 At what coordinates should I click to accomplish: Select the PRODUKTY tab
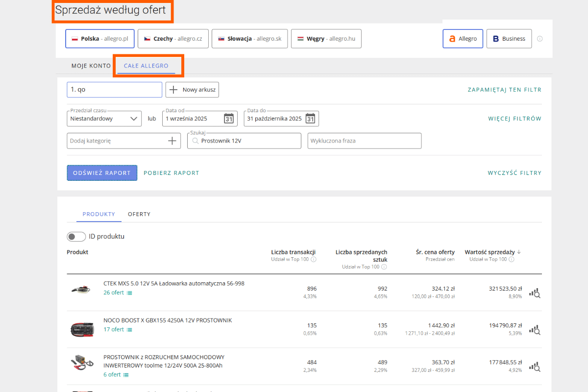(x=99, y=214)
